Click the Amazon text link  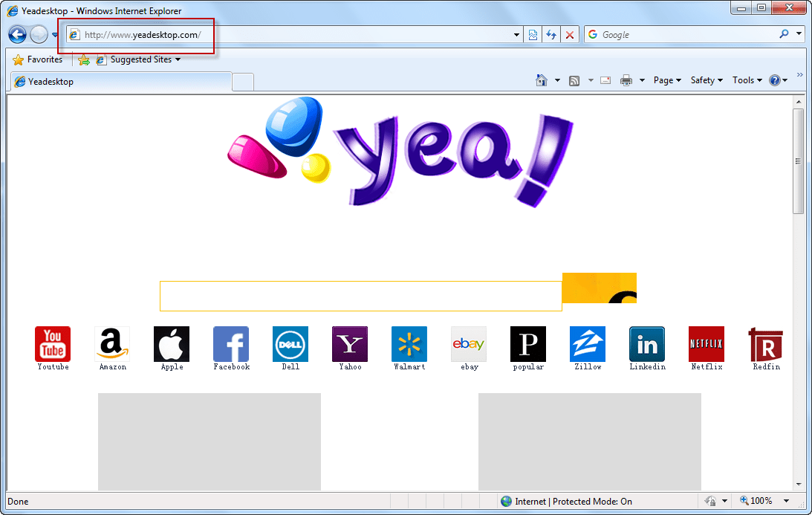tap(112, 367)
